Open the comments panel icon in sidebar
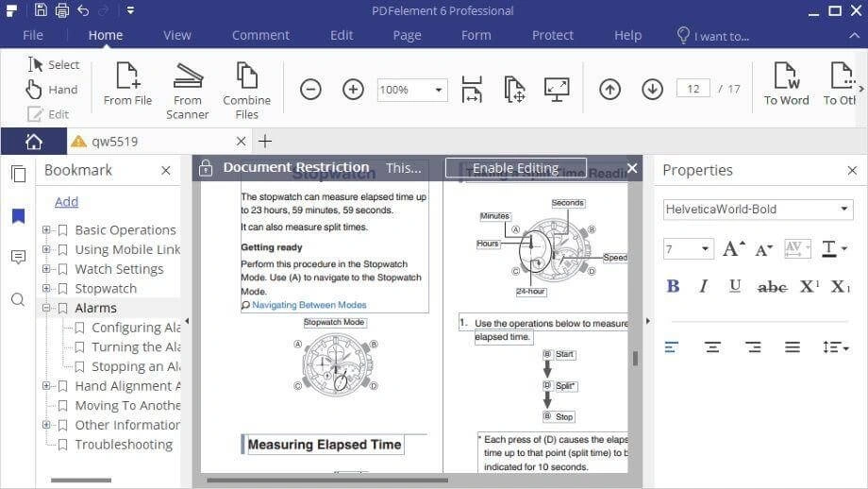This screenshot has width=868, height=489. tap(18, 257)
